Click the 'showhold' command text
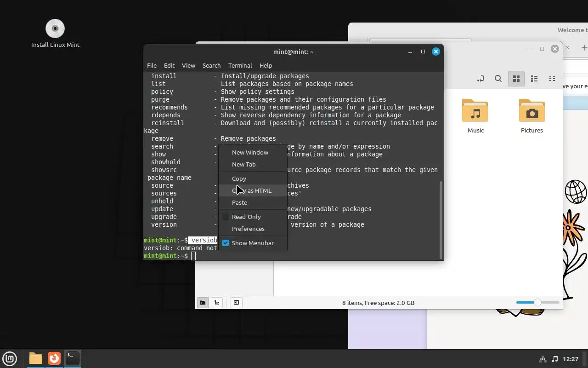 pyautogui.click(x=166, y=162)
